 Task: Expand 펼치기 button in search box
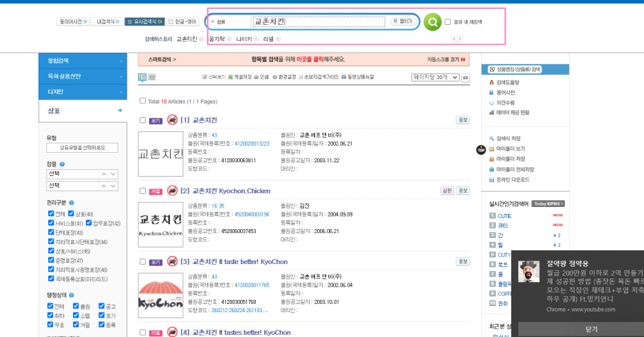pos(402,21)
